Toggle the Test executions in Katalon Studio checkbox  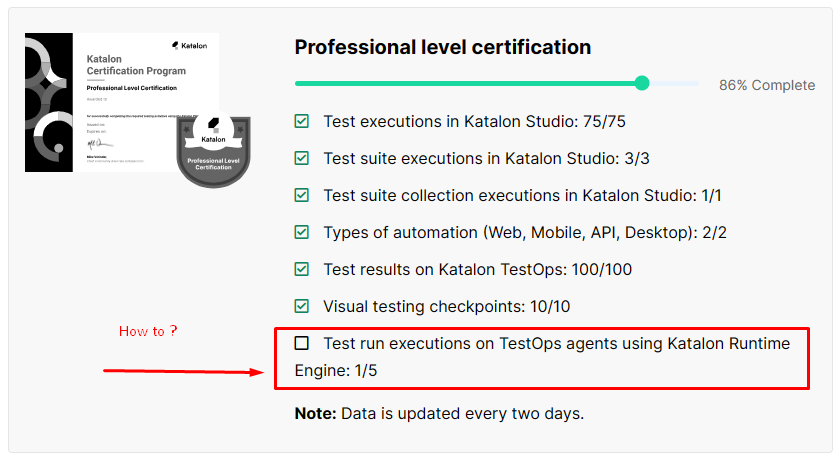point(301,122)
